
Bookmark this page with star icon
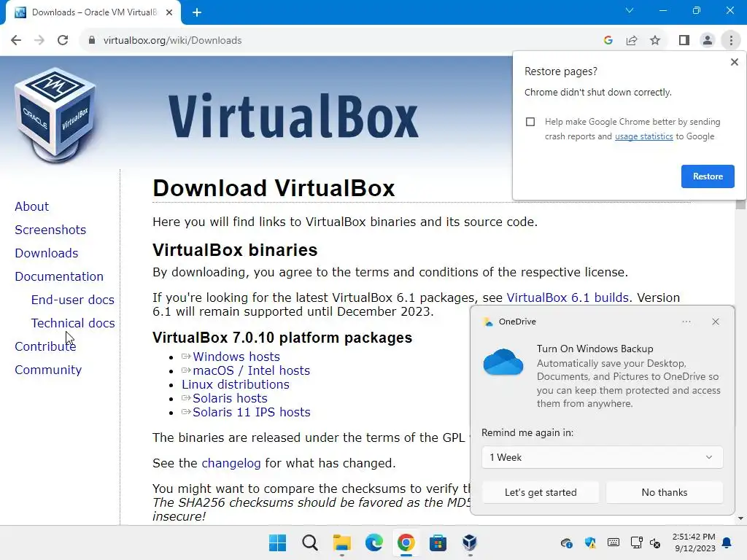pyautogui.click(x=655, y=41)
